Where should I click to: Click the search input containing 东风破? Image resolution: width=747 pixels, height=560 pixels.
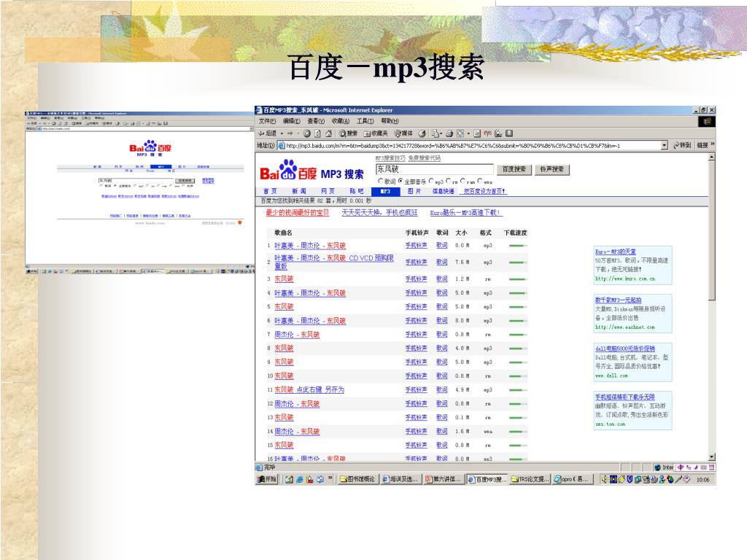click(x=435, y=169)
